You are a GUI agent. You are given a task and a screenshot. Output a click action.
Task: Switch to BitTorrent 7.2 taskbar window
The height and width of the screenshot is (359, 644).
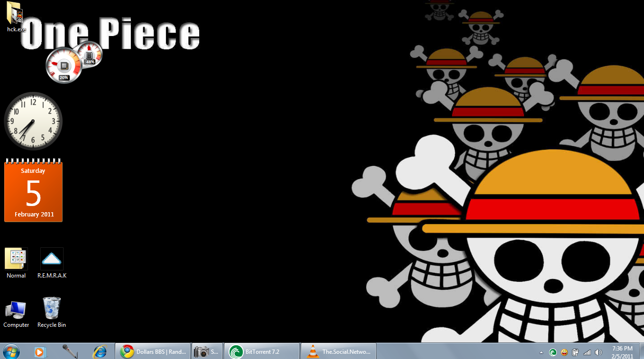click(262, 351)
